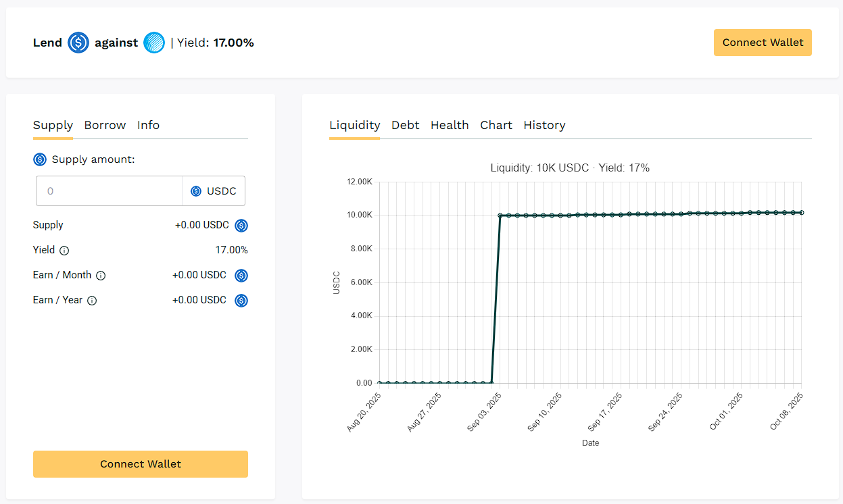Click info icon next to Yield
The height and width of the screenshot is (504, 843).
point(64,251)
